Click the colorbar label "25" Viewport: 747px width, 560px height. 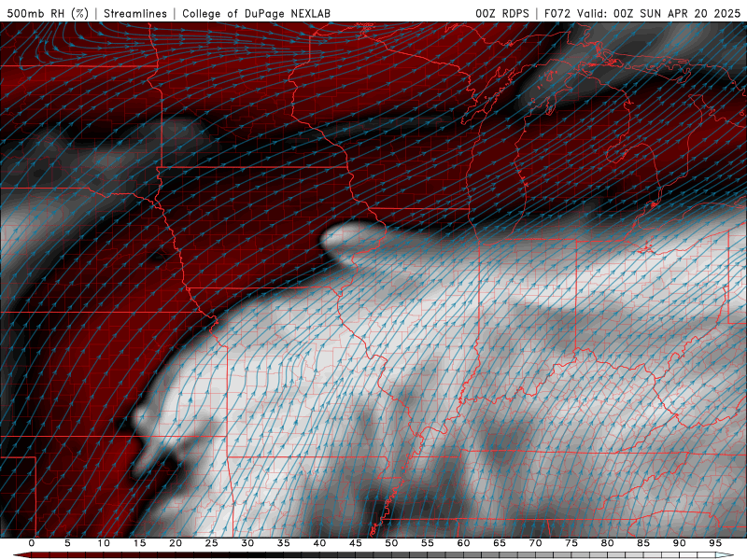[212, 543]
